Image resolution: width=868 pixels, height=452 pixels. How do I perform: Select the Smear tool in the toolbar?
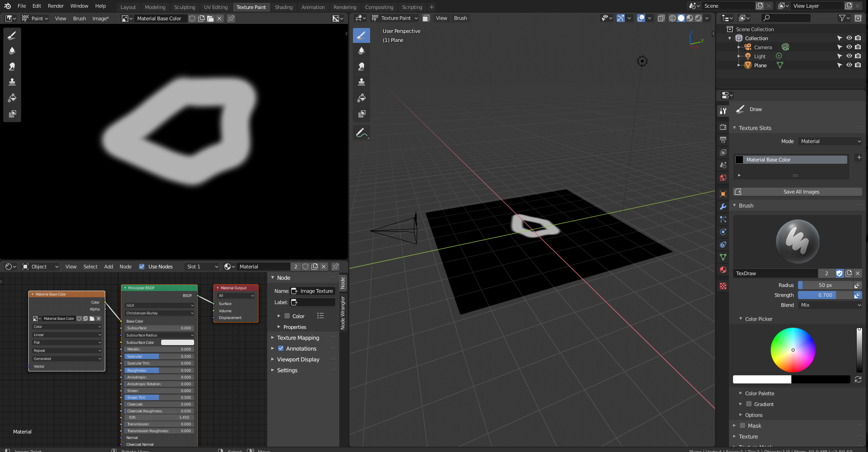[12, 66]
